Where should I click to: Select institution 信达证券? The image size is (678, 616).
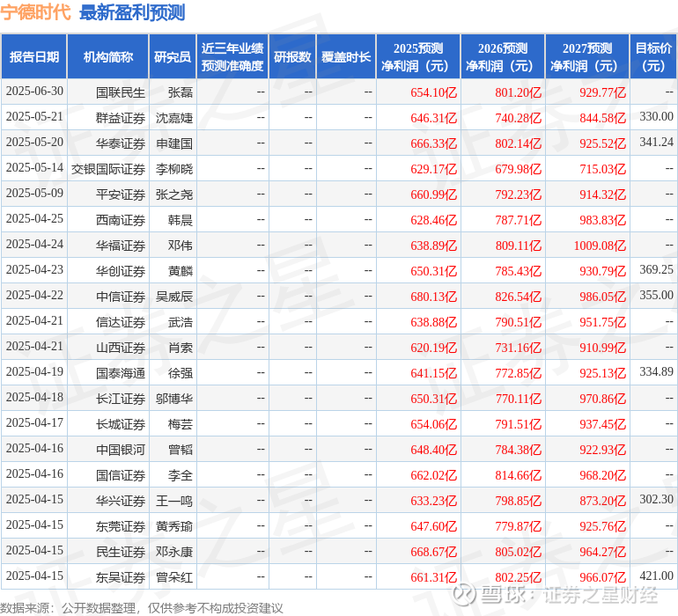[x=121, y=322]
